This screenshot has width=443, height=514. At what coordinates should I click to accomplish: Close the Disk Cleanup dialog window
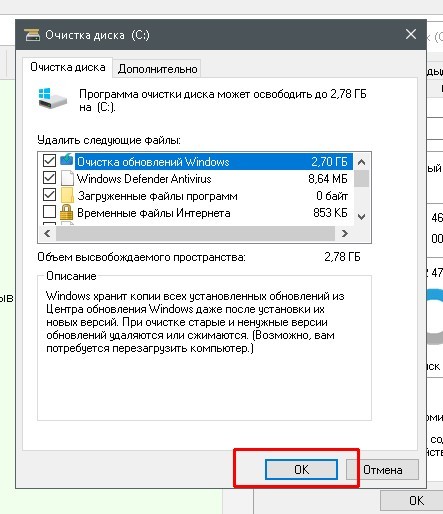(411, 34)
